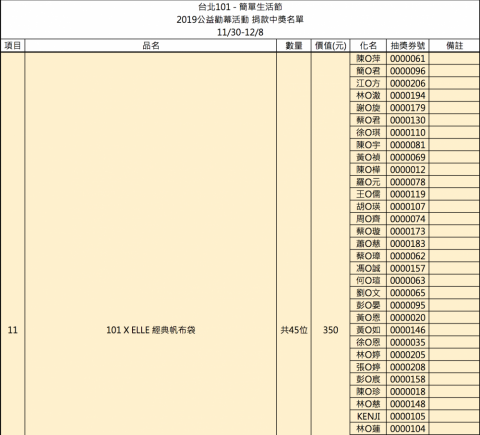The image size is (480, 435).
Task: Select the 101 X ELLE 經典帆布袋 cell
Action: pyautogui.click(x=151, y=330)
